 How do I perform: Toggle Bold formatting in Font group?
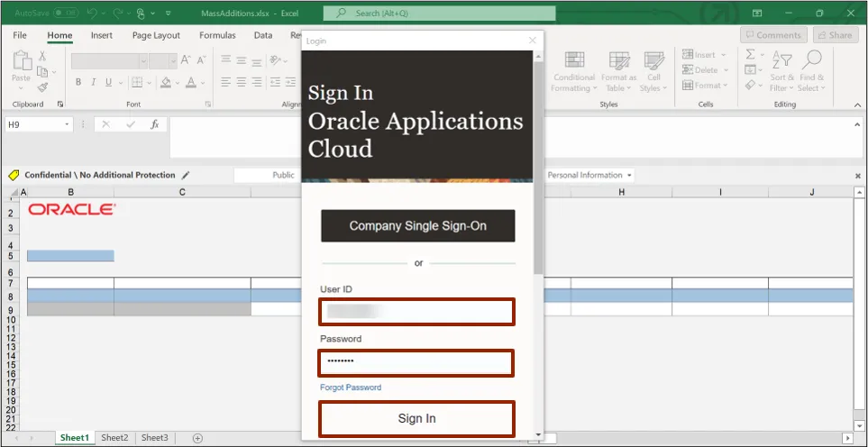click(x=78, y=82)
